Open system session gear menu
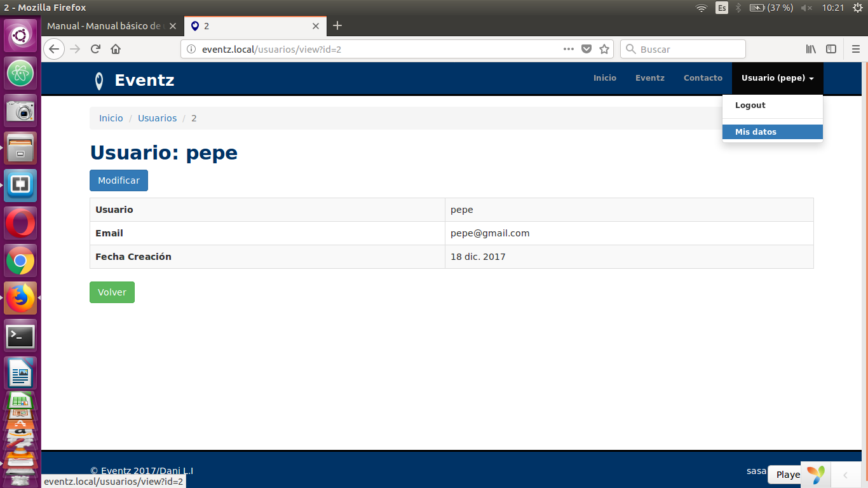This screenshot has height=488, width=868. [857, 8]
